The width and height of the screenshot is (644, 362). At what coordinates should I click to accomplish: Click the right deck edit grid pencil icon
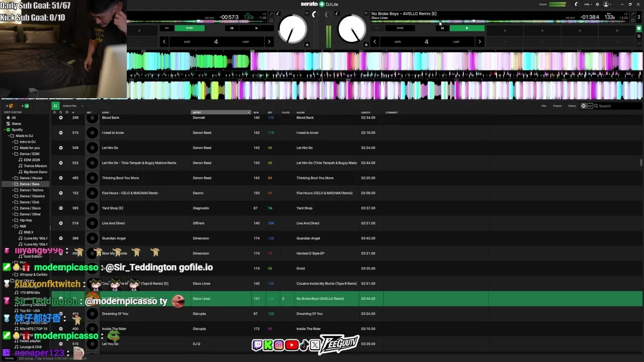point(631,14)
